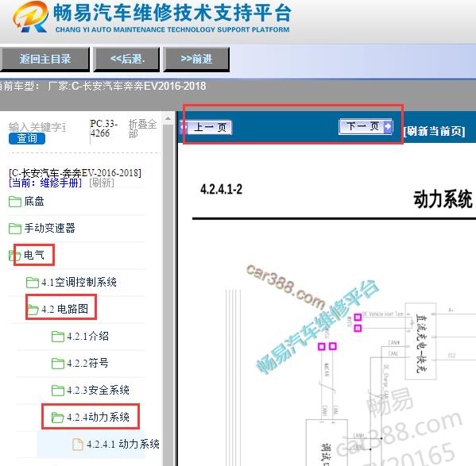This screenshot has height=466, width=476.
Task: Click the 当前车型 manufacturer info text
Action: coord(103,86)
